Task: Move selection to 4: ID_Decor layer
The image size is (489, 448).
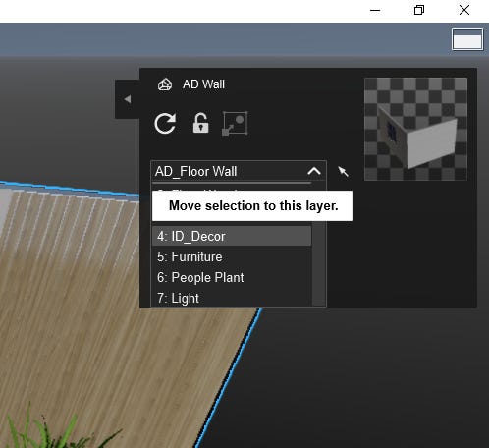Action: (x=232, y=236)
